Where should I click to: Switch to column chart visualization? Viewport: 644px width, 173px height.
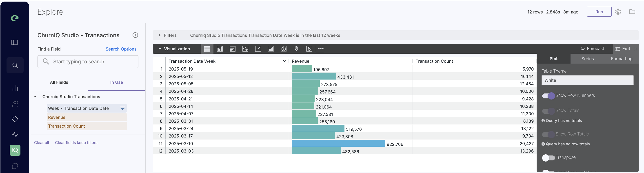coord(220,49)
